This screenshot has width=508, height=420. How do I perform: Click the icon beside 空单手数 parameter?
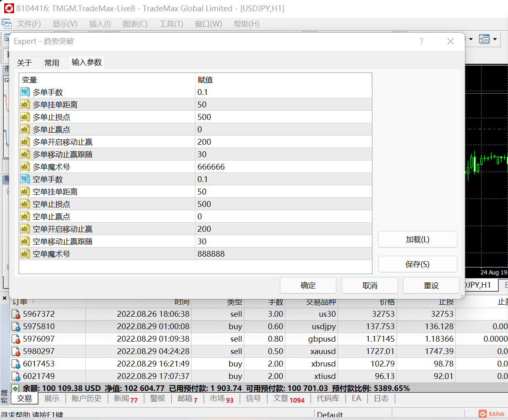[x=25, y=179]
